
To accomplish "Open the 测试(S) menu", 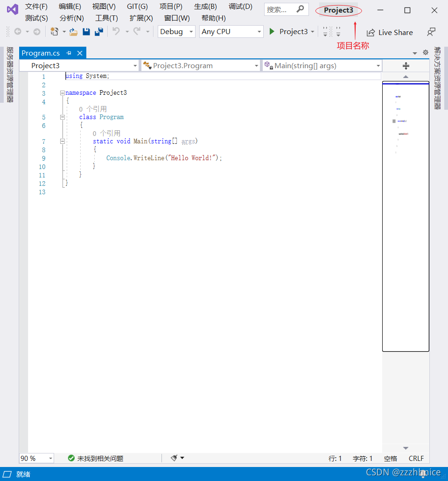I will [x=36, y=18].
